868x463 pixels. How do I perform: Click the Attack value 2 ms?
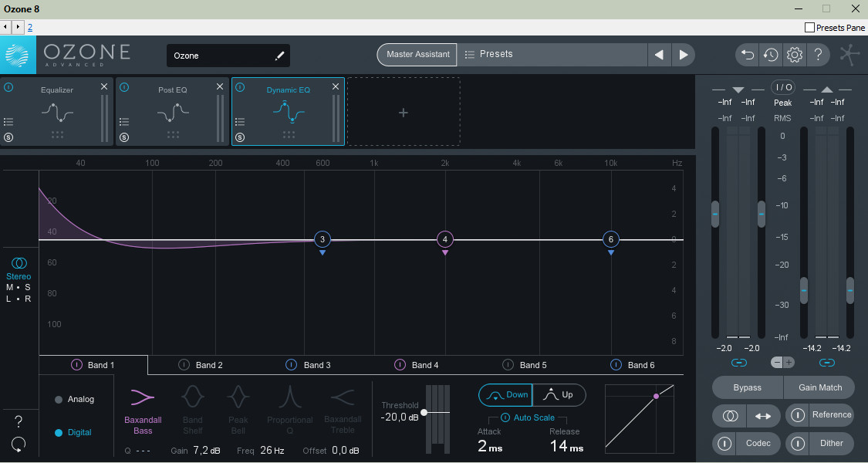(490, 446)
